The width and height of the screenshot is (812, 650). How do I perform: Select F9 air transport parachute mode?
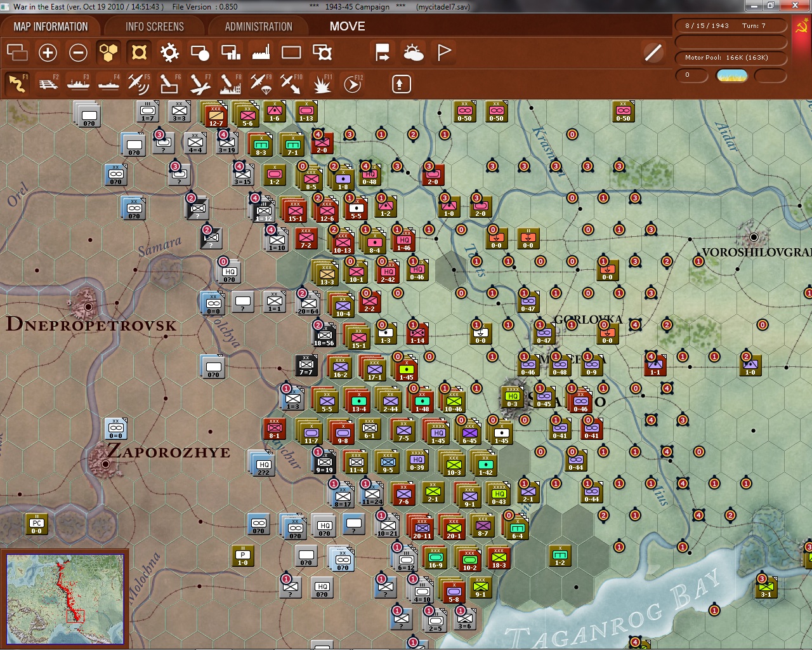(x=261, y=84)
